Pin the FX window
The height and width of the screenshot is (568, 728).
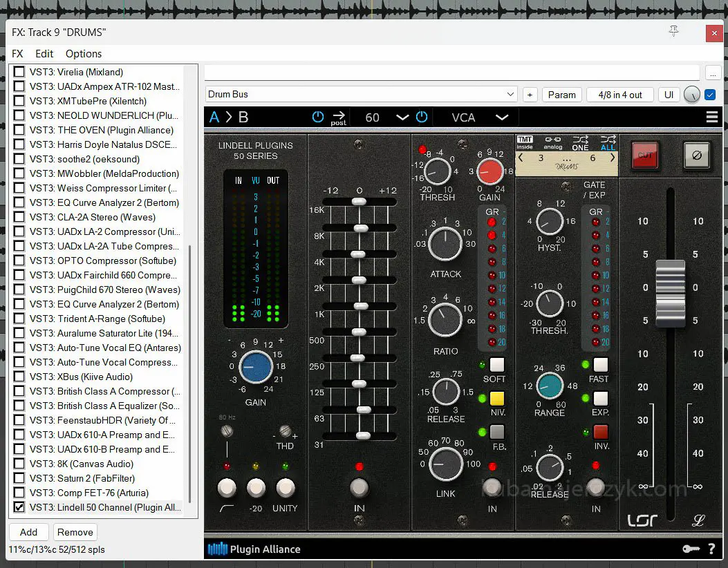674,31
